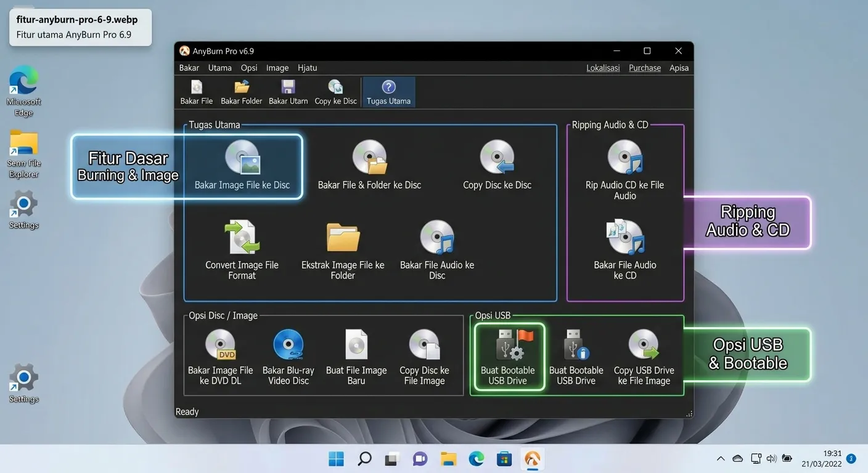The width and height of the screenshot is (868, 473).
Task: Select Copy Disc ke Disc task
Action: (x=497, y=165)
